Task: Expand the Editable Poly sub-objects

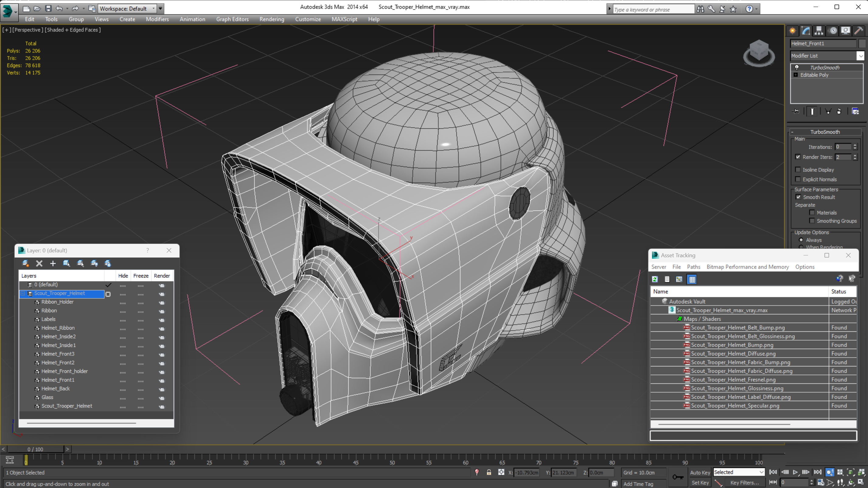Action: 796,75
